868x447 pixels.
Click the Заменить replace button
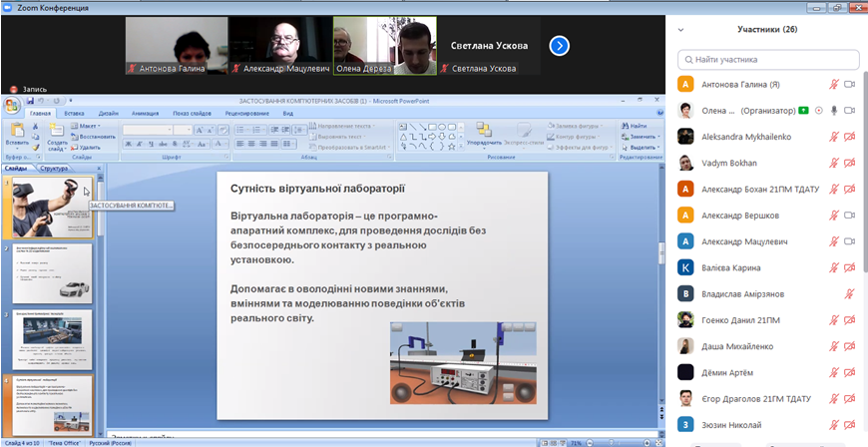638,136
